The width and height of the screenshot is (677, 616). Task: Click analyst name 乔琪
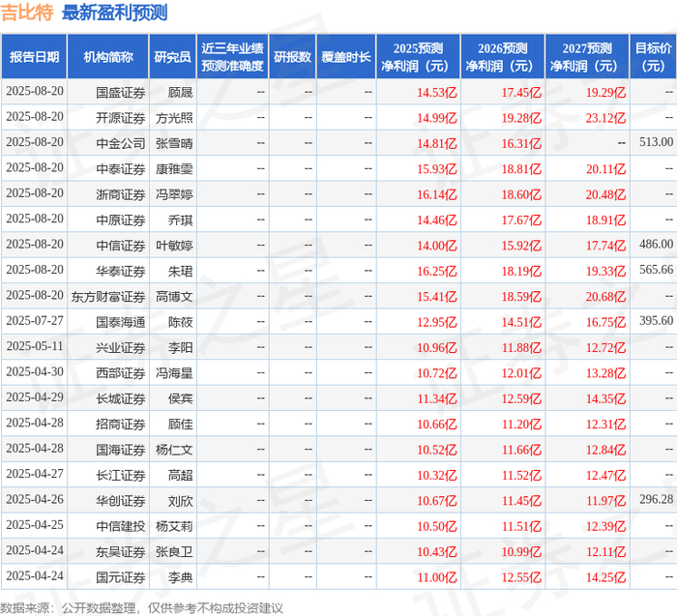click(x=181, y=220)
